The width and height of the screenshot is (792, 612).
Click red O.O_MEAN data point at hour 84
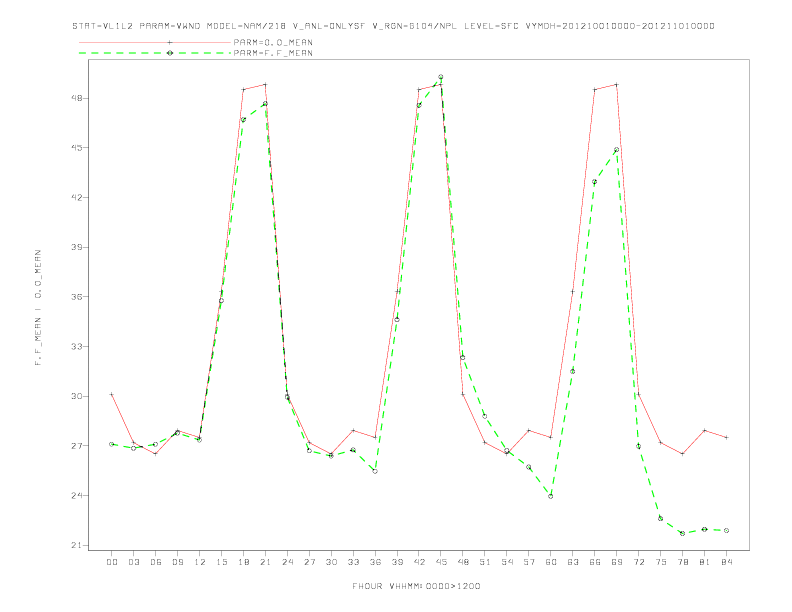point(726,437)
